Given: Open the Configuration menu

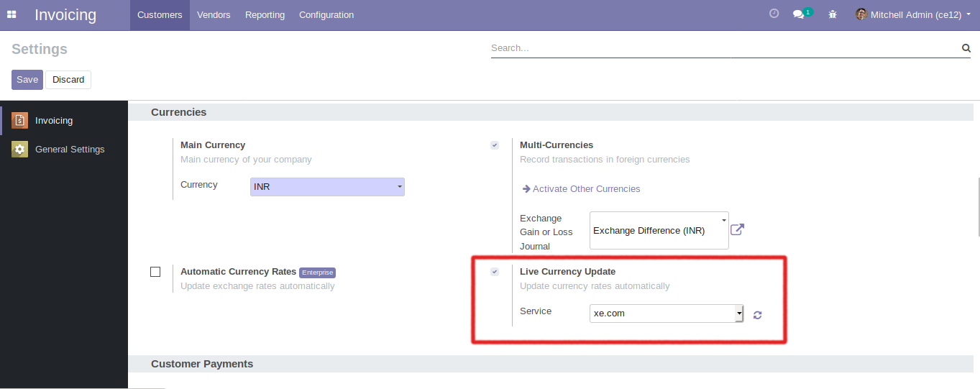Looking at the screenshot, I should tap(326, 15).
